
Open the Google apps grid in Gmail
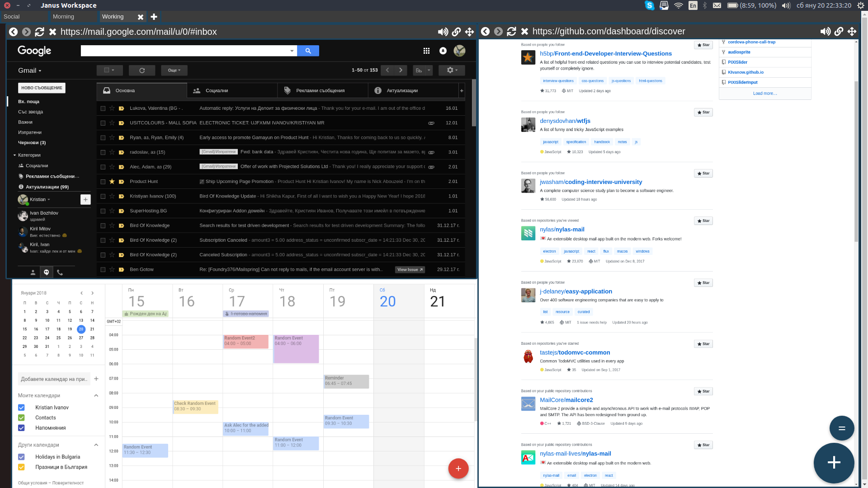pyautogui.click(x=426, y=51)
